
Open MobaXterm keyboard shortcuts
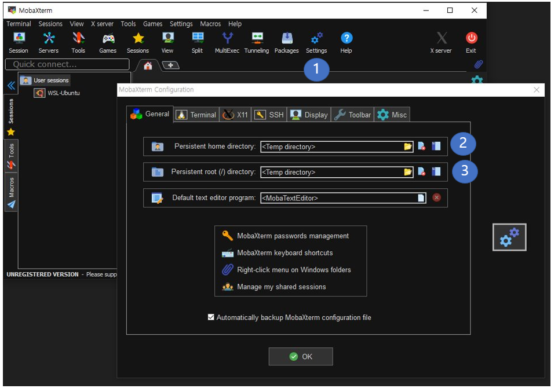tap(277, 253)
